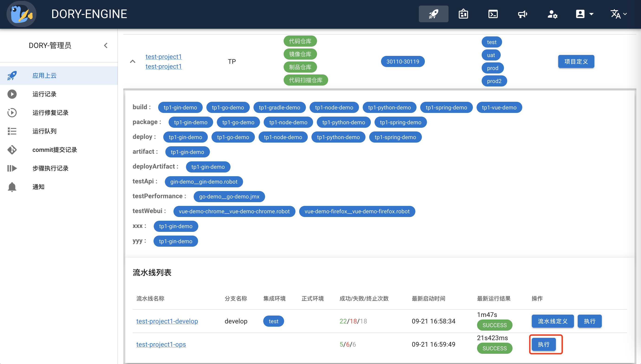Select the terminal icon in the top bar
This screenshot has height=364, width=641.
[x=493, y=14]
